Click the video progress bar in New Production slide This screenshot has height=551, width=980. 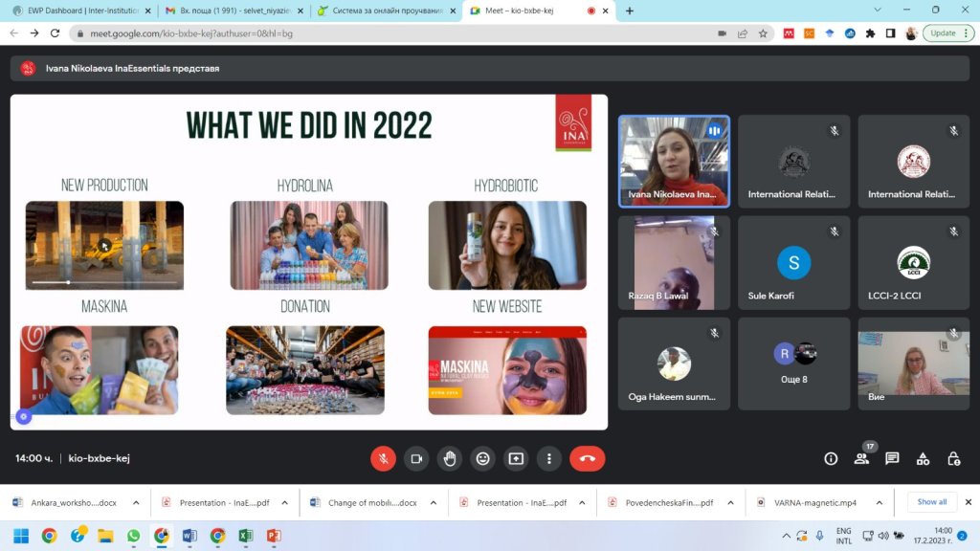(104, 282)
